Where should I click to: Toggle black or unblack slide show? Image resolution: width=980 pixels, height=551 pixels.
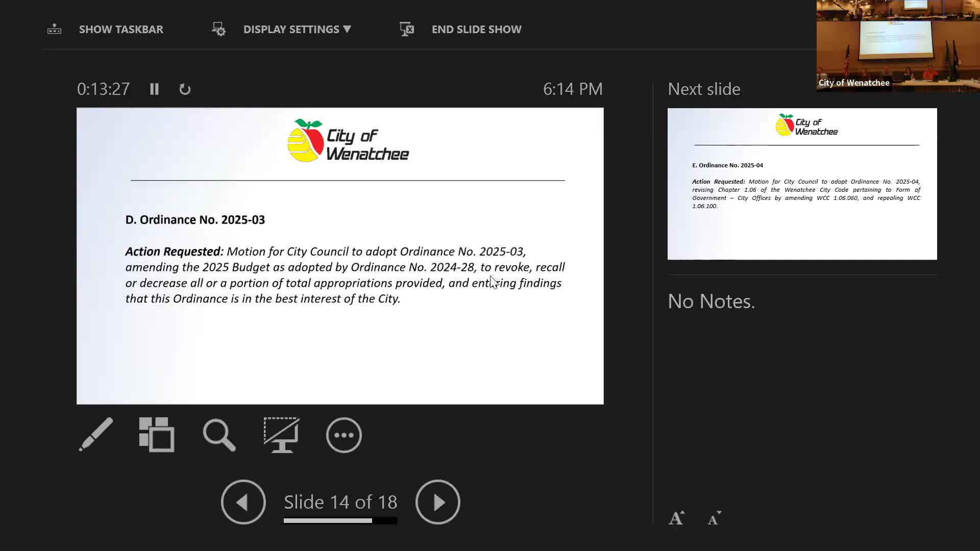click(x=281, y=435)
